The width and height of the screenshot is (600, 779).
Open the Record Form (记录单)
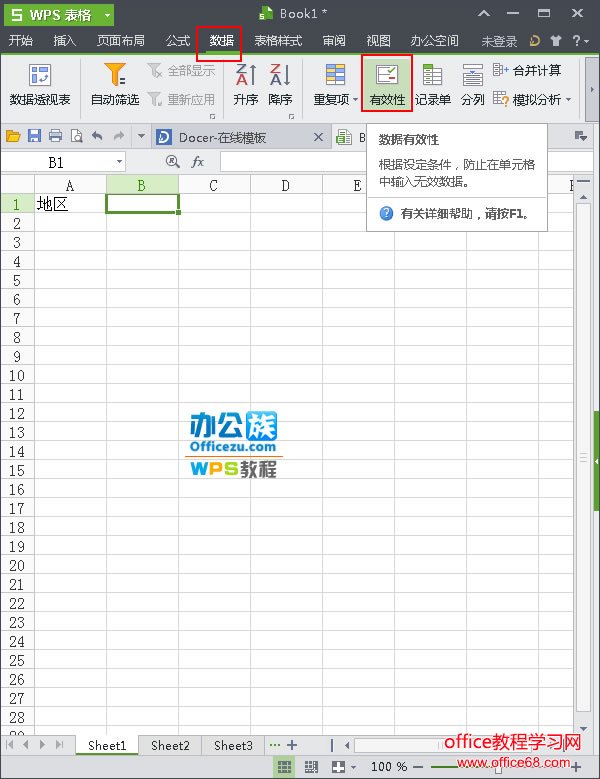click(x=433, y=84)
